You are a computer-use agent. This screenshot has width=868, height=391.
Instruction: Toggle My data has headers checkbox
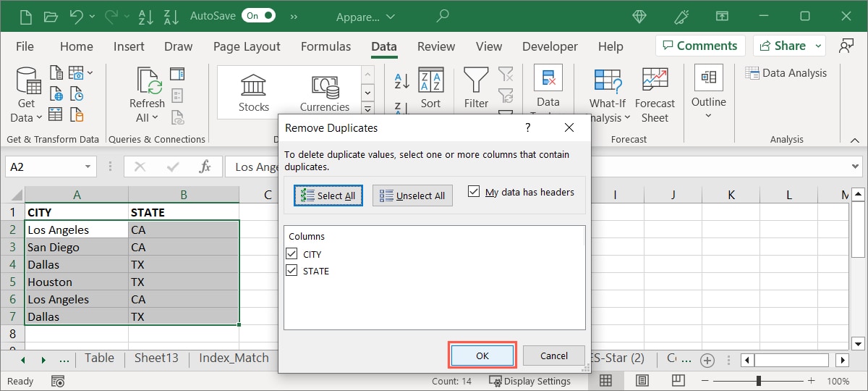[474, 192]
